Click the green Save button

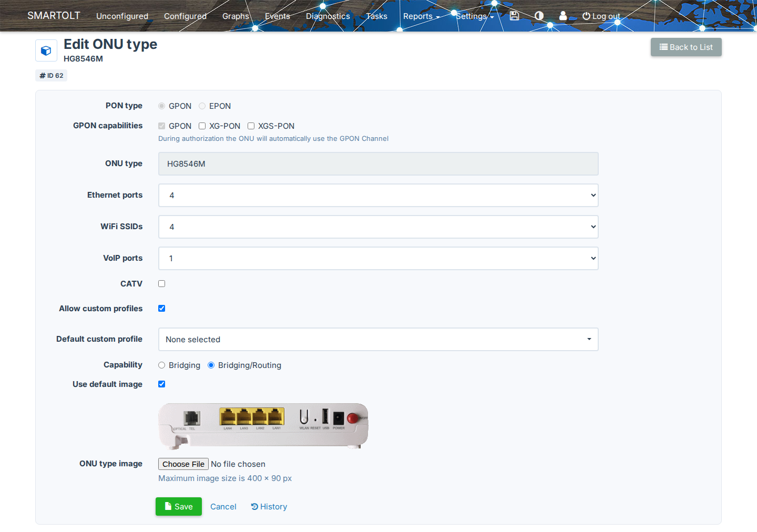179,507
